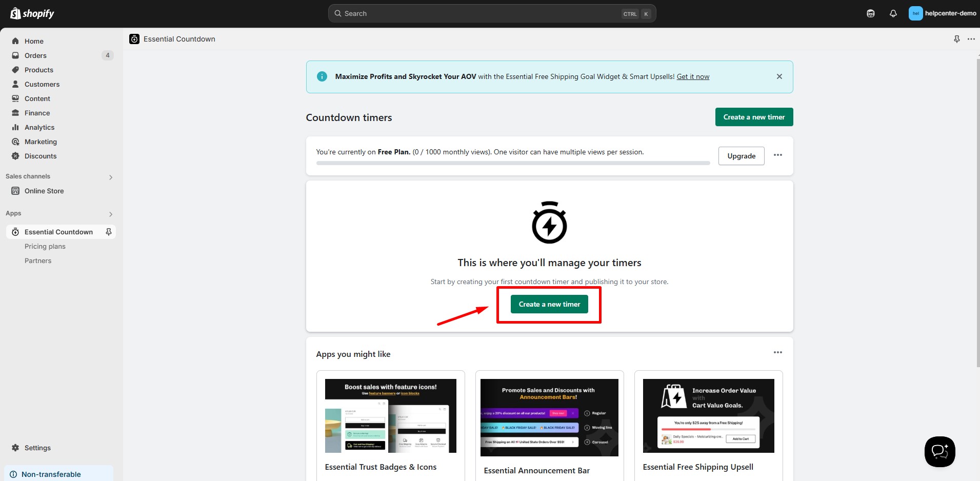
Task: Open the app header three-dot menu
Action: (971, 39)
